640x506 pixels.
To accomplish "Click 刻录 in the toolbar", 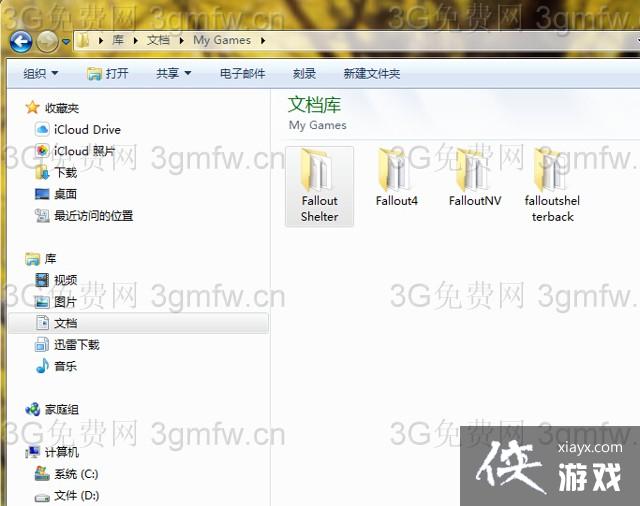I will (304, 73).
